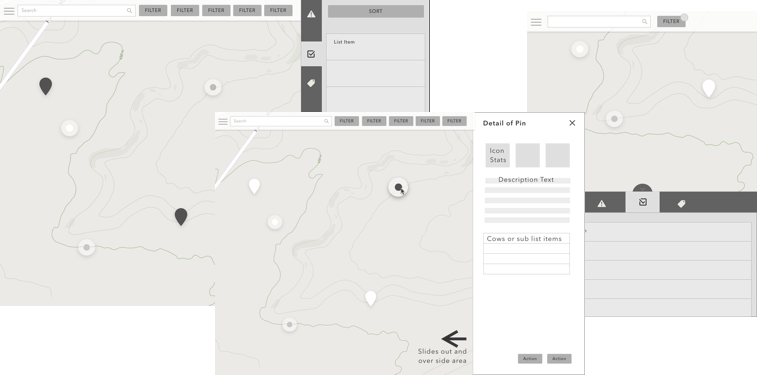Open the hamburger menu in the top-left wireframe
Screen dimensions: 757x375
point(9,11)
